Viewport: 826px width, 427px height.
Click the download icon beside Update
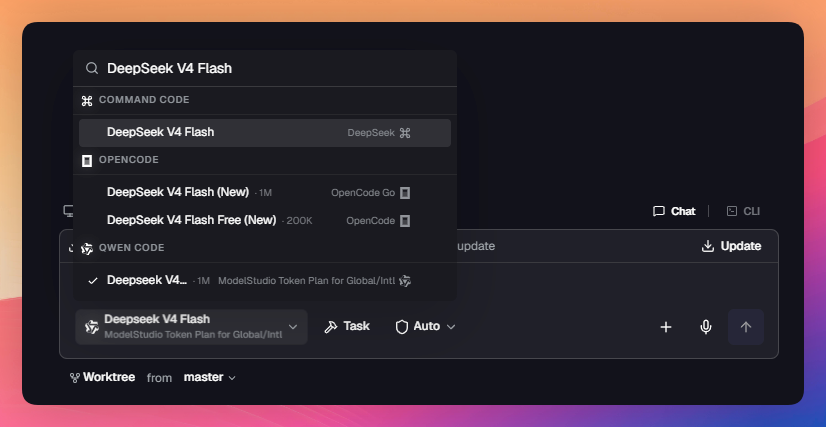point(708,246)
